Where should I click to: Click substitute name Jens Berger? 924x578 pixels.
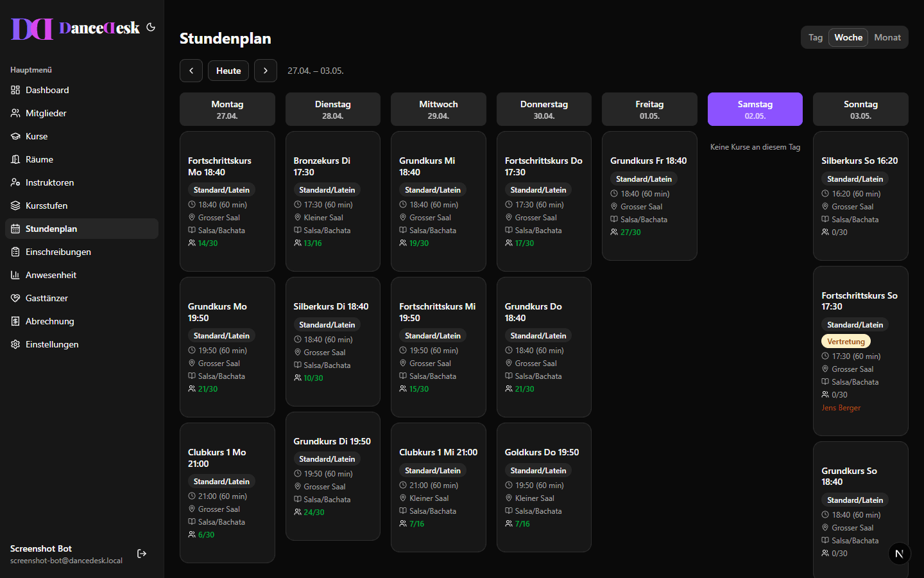[x=841, y=408]
